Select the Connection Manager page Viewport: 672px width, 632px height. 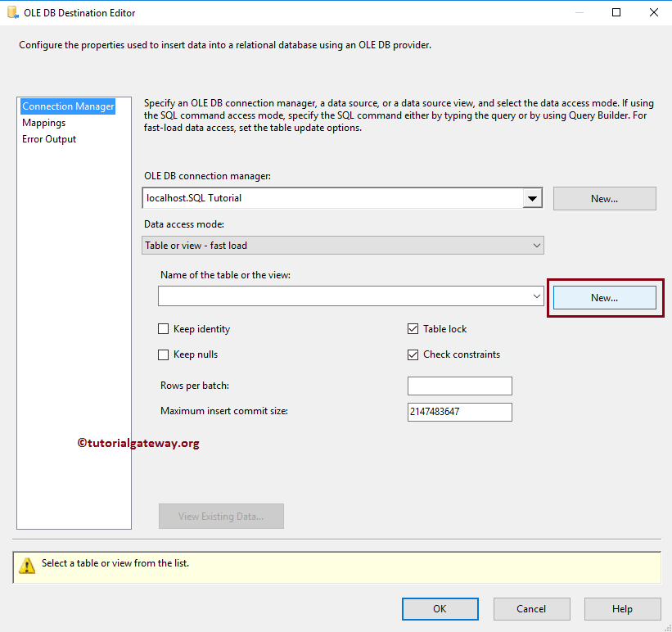point(68,106)
